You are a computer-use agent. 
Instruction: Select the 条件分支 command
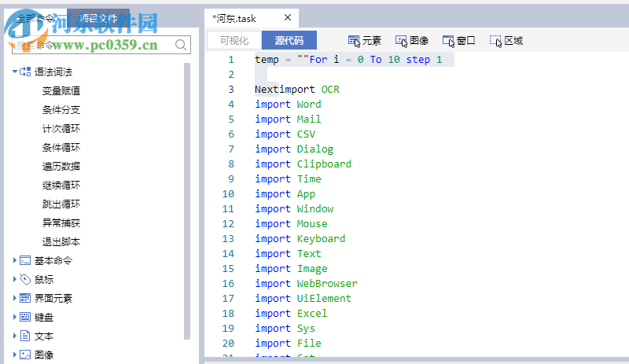click(x=61, y=110)
